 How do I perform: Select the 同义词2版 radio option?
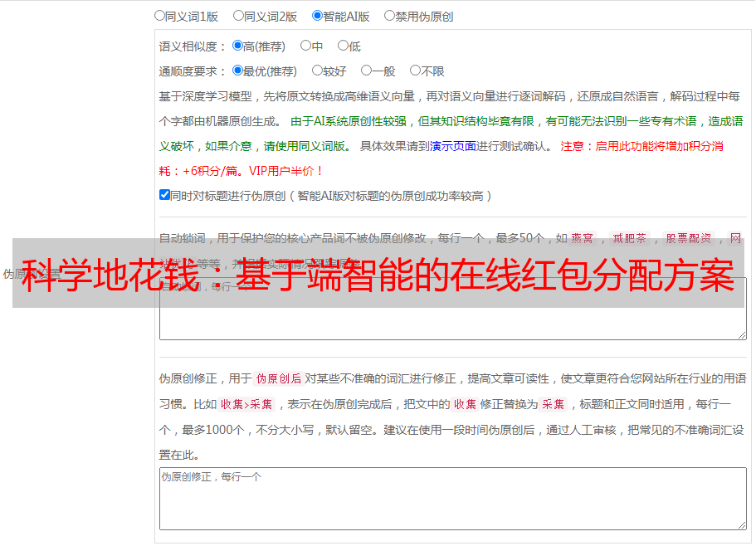click(x=238, y=16)
